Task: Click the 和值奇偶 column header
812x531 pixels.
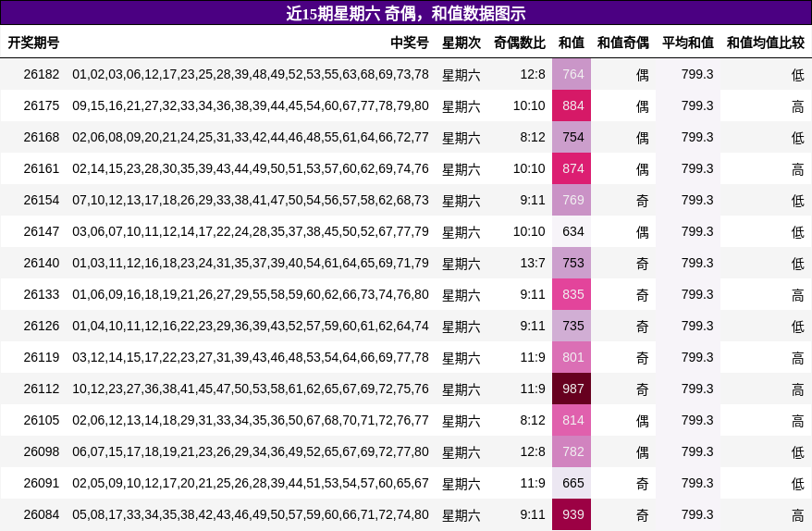Action: click(x=623, y=43)
